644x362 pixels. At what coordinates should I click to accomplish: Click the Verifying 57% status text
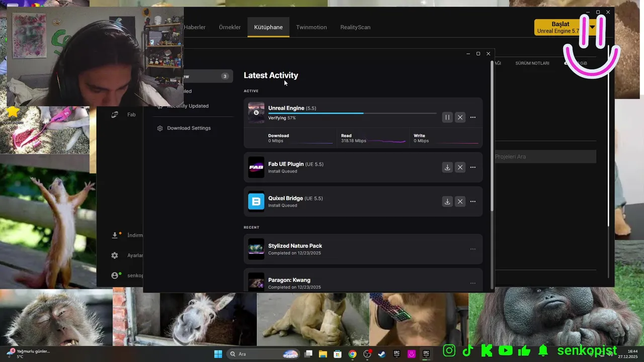[282, 118]
